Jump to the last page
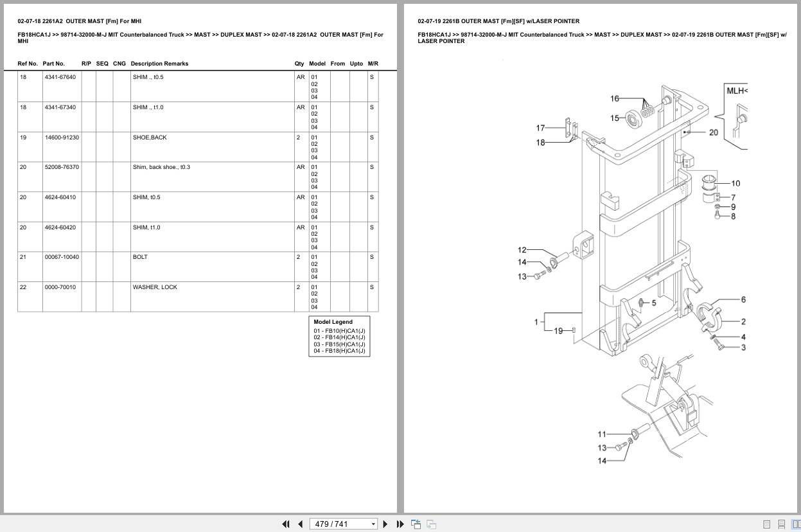This screenshot has height=532, width=801. pyautogui.click(x=400, y=524)
